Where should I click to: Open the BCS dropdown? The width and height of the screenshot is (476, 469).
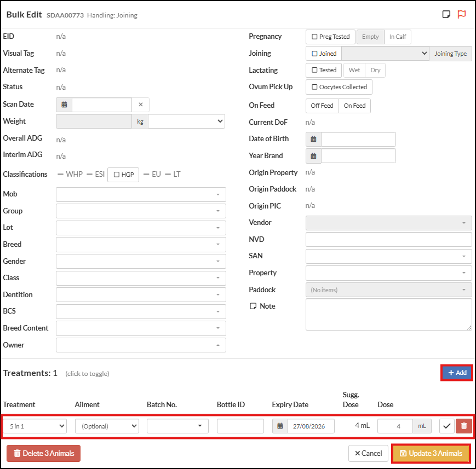tap(141, 311)
